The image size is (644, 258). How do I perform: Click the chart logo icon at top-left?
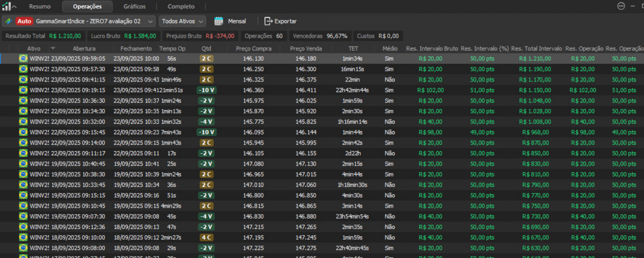point(6,6)
